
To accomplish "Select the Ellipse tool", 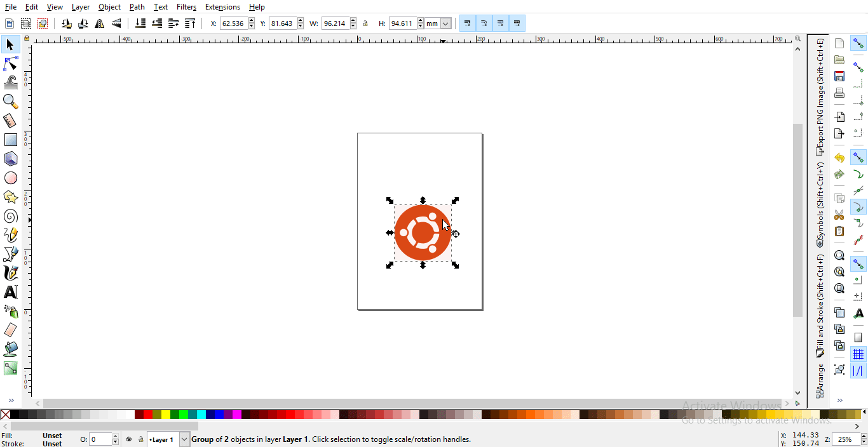I will 10,177.
